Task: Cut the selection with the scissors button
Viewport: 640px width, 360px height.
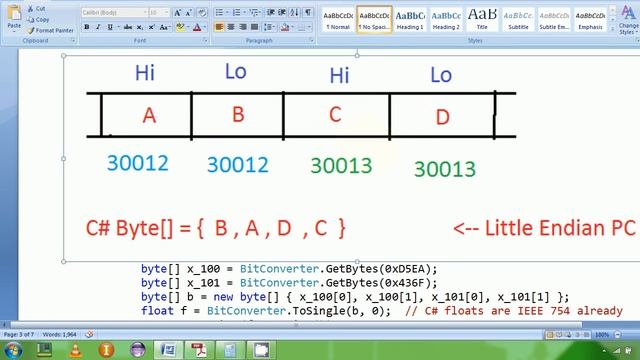Action: [36, 9]
